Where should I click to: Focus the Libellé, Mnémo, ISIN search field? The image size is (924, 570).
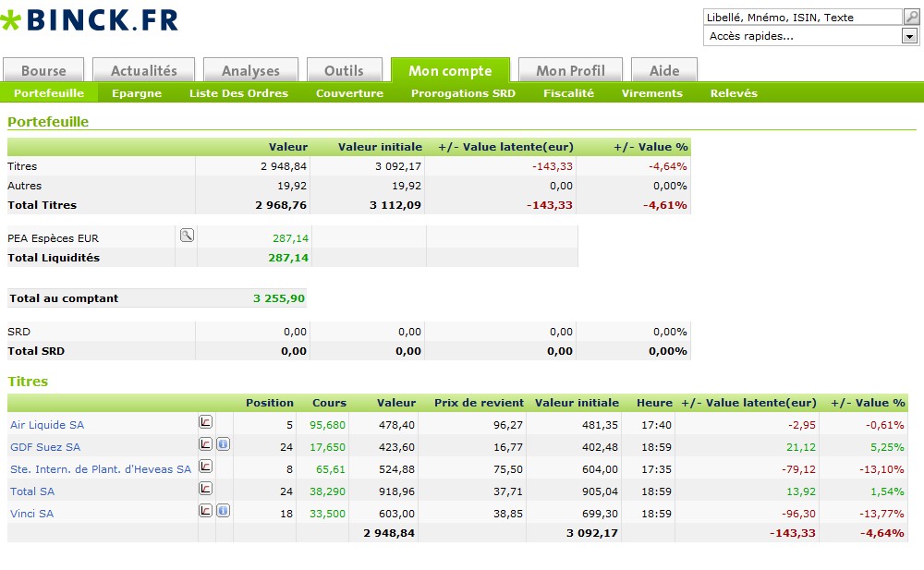(801, 18)
